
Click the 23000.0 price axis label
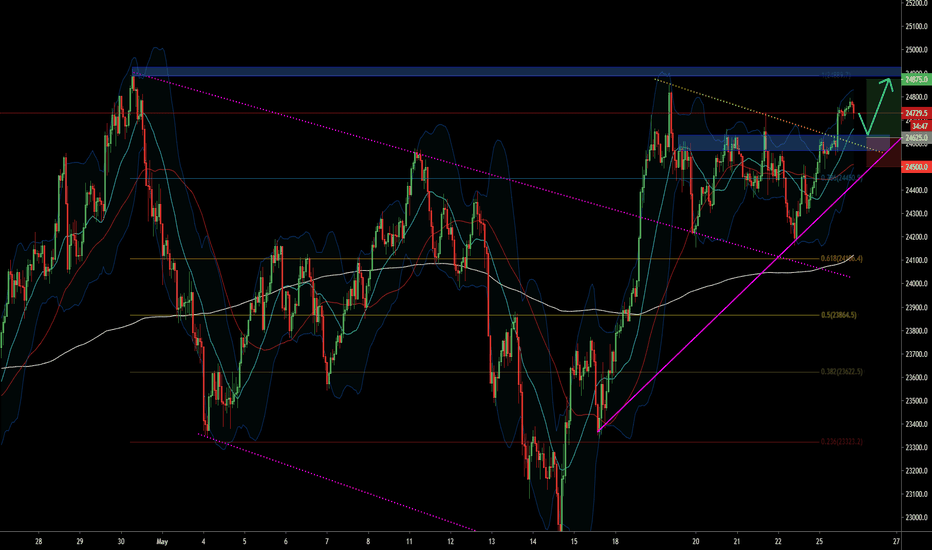pyautogui.click(x=917, y=518)
